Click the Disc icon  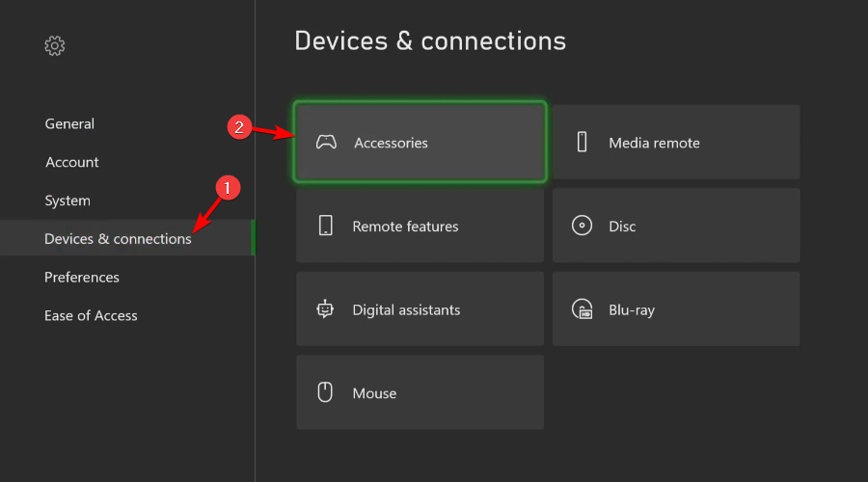[582, 227]
